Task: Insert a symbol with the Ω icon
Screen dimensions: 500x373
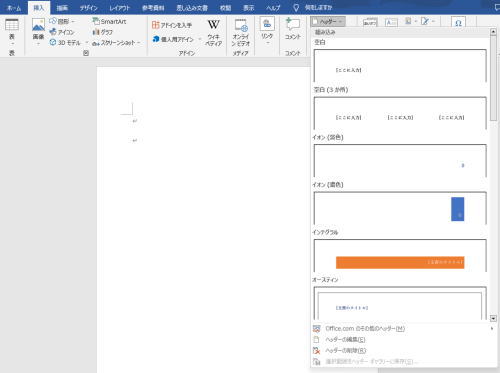Action: (458, 23)
